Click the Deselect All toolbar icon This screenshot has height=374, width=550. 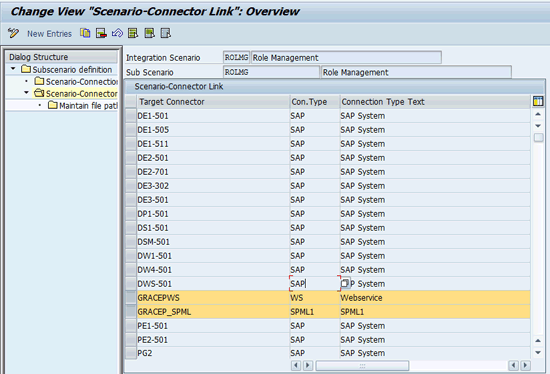tap(166, 33)
